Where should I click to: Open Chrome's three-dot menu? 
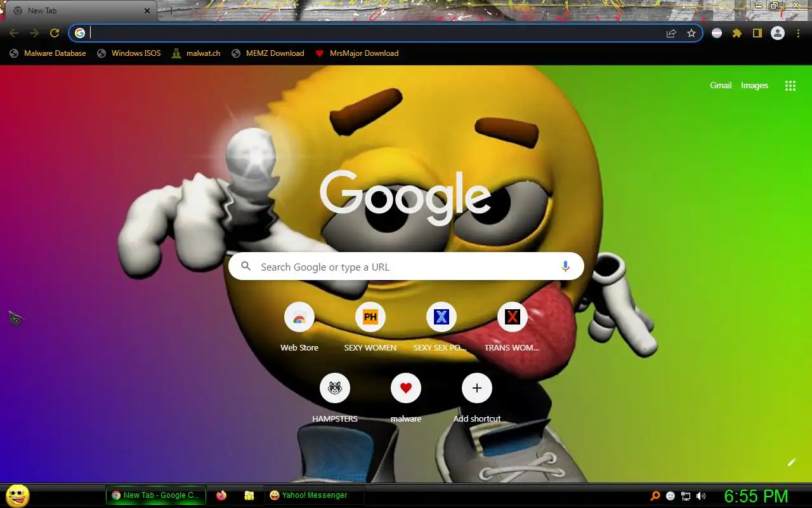tap(798, 33)
